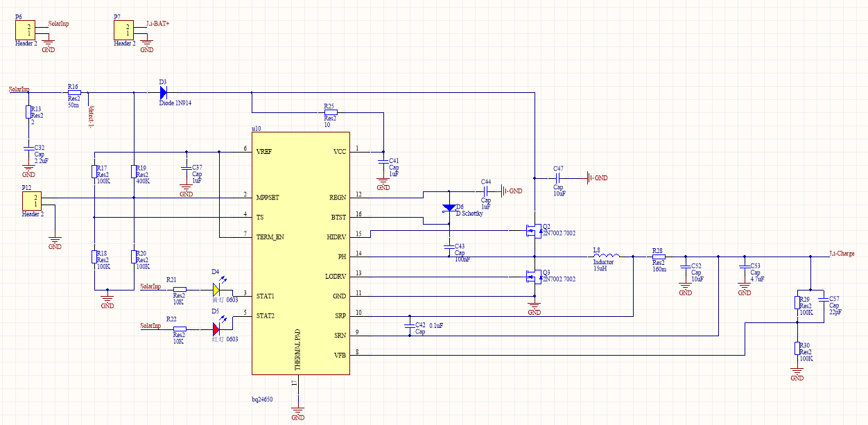Click the GND power symbol below R30
Screen dimensions: 868x425
[797, 374]
